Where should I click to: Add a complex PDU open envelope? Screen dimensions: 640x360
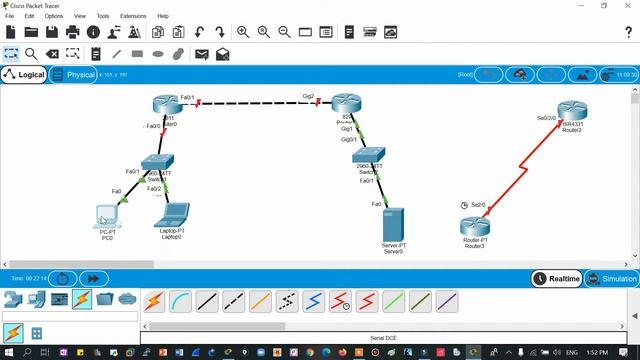pyautogui.click(x=222, y=54)
